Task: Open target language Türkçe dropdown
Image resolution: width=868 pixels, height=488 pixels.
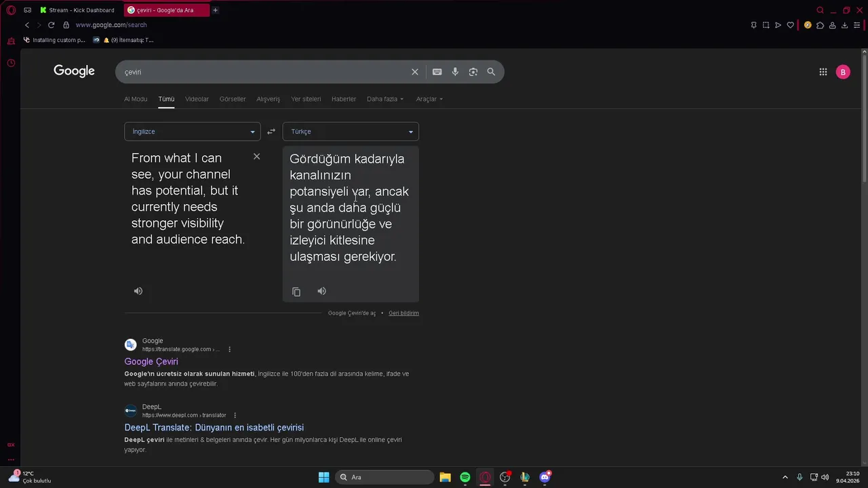Action: [x=351, y=131]
